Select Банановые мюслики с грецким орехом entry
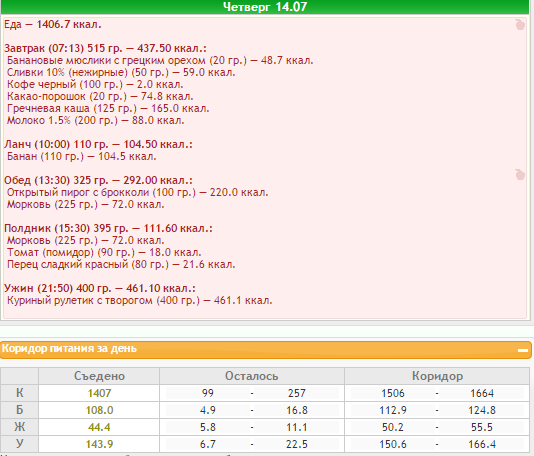 click(x=160, y=61)
